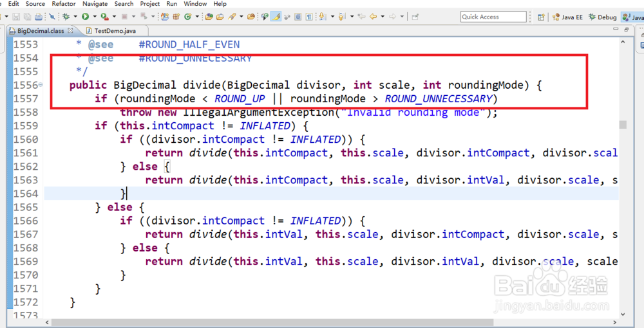Image resolution: width=644 pixels, height=328 pixels.
Task: Toggle Show Whitespace Characters pilcrow icon
Action: [x=309, y=17]
